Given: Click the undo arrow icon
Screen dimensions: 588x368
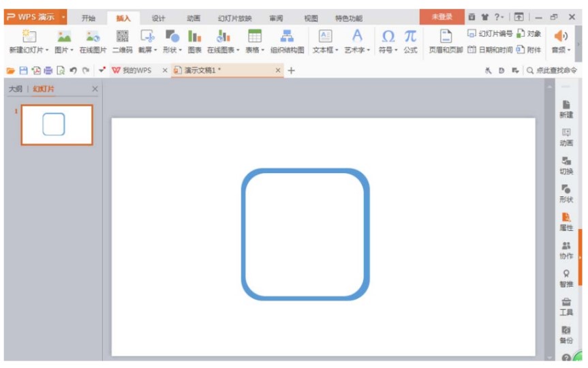Looking at the screenshot, I should [x=73, y=70].
